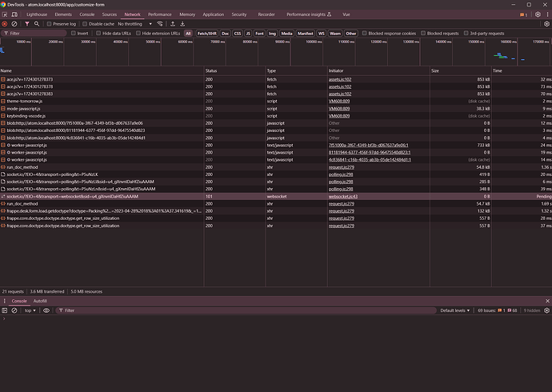Select ace.js?v=1724301278373 request
Screen dimensions: 552x392
[x=276, y=79]
